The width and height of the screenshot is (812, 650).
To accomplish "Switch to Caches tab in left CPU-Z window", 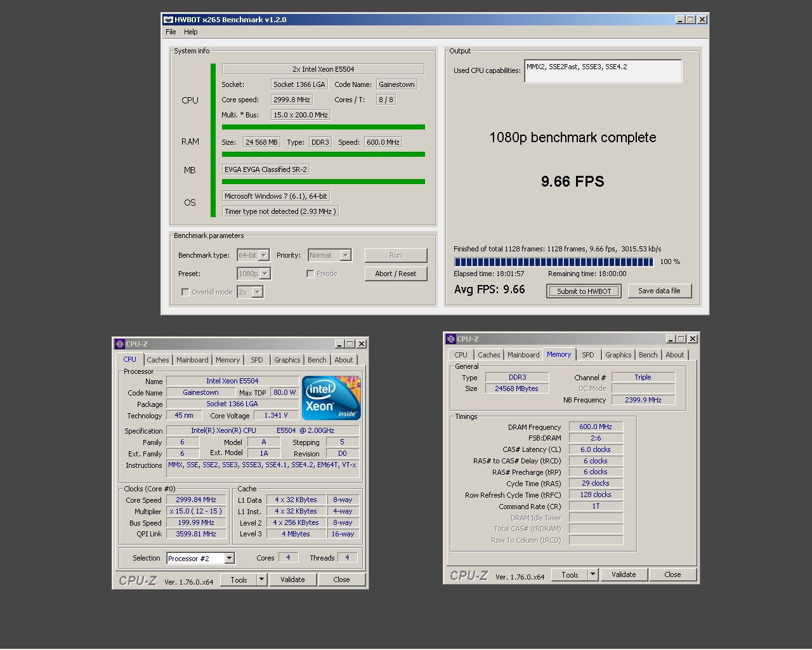I will (158, 360).
